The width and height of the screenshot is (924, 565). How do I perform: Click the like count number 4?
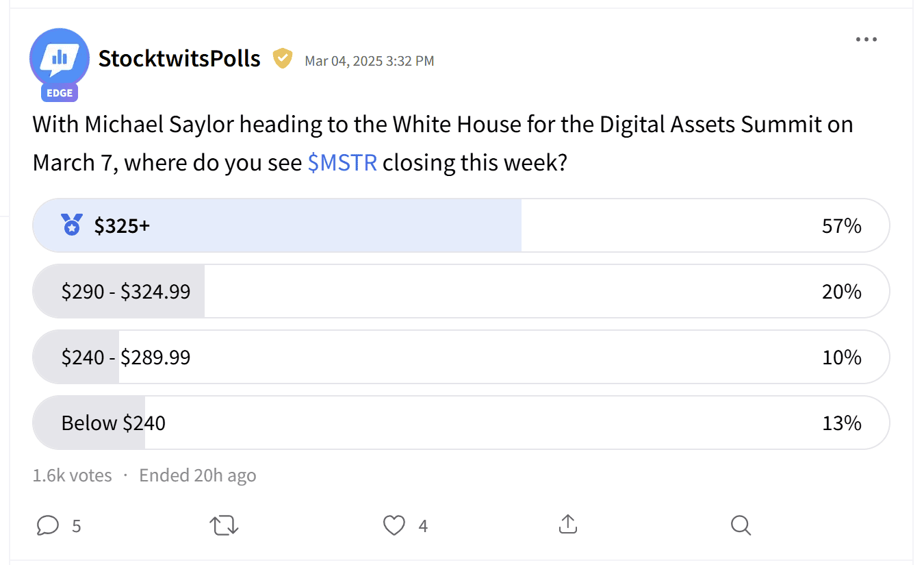[423, 526]
